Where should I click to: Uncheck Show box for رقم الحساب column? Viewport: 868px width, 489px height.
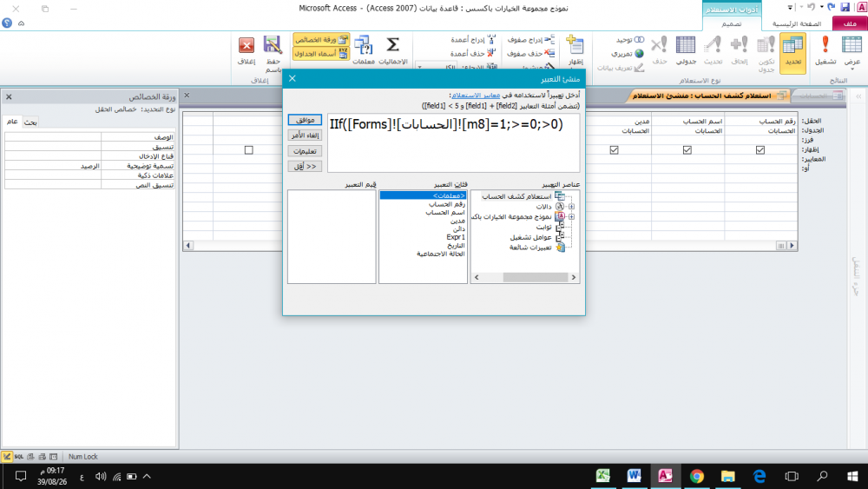point(760,150)
